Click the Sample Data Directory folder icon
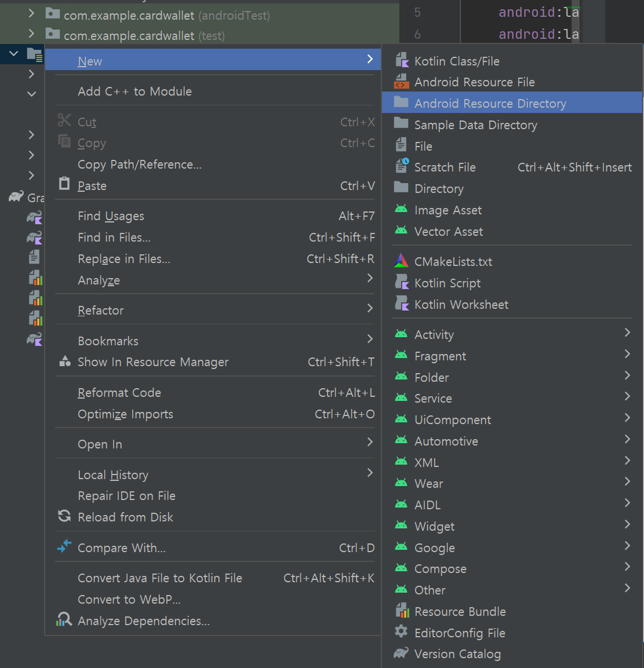 click(x=401, y=123)
